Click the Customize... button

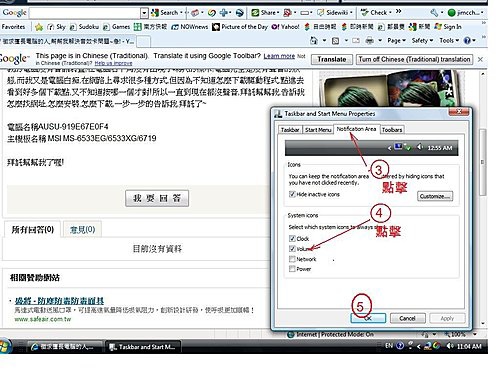point(435,196)
